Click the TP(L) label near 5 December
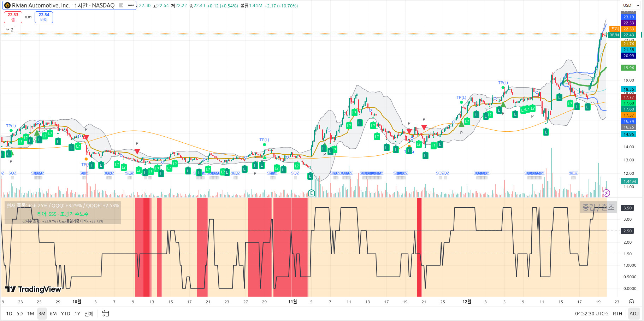The height and width of the screenshot is (321, 644). click(x=503, y=83)
